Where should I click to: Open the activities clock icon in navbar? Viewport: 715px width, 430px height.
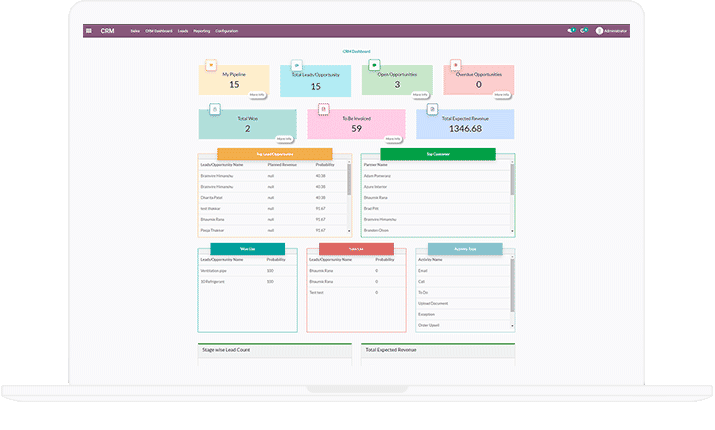tap(584, 31)
